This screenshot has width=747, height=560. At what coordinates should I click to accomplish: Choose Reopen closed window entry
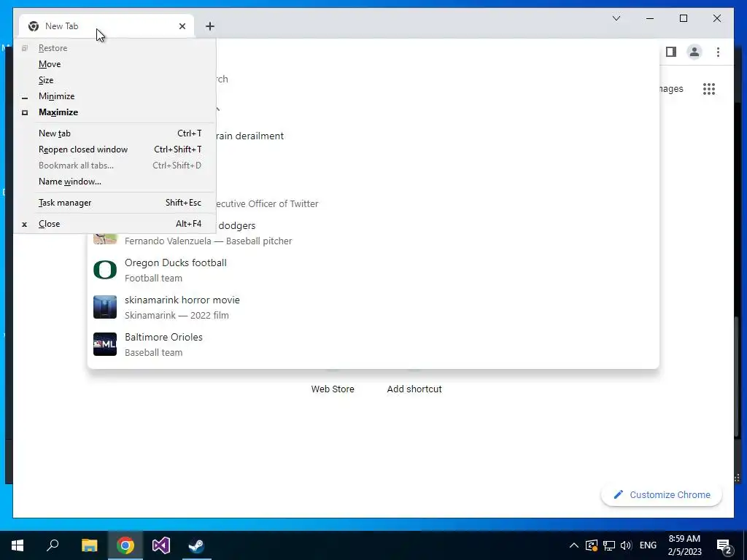pos(115,149)
